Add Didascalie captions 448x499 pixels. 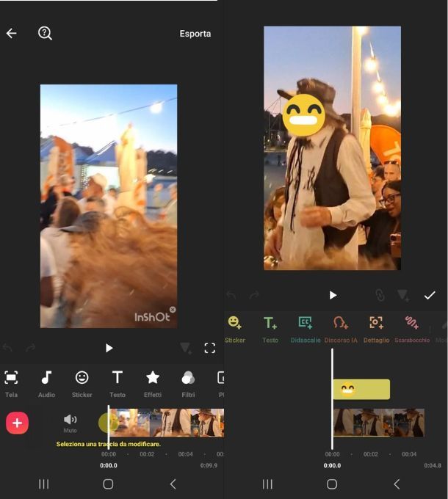(306, 329)
